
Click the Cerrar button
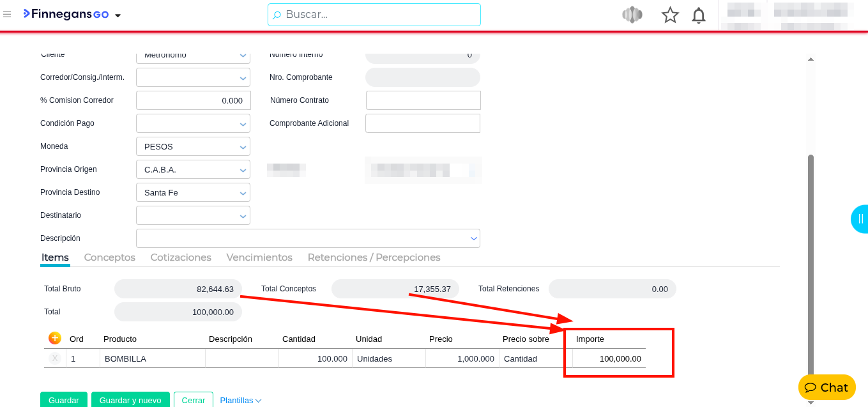(193, 400)
